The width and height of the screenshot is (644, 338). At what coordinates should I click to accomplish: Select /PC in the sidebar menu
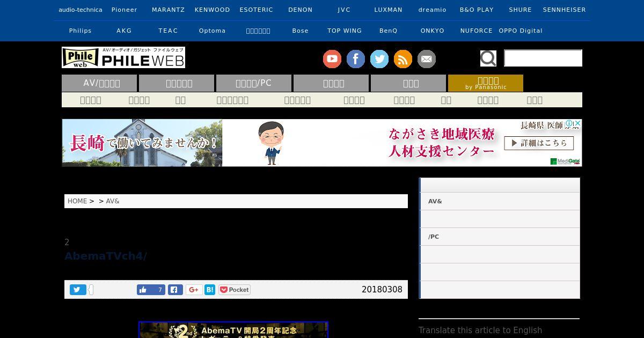[499, 237]
